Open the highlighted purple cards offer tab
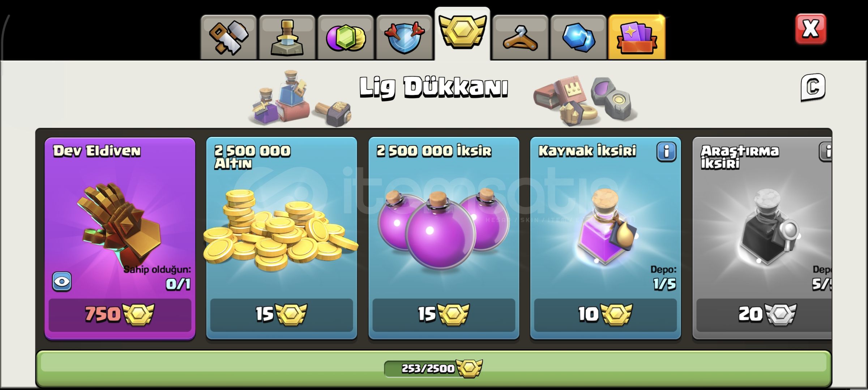This screenshot has width=868, height=390. (637, 37)
